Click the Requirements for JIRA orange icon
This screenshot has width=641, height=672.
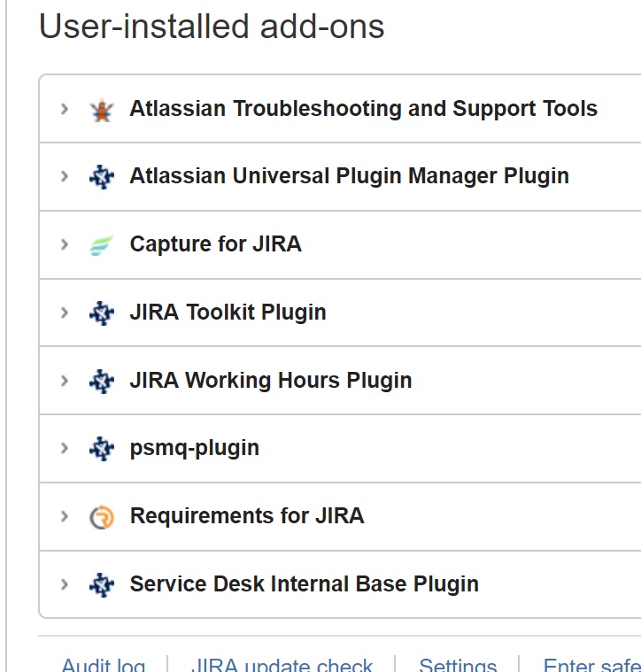pyautogui.click(x=102, y=517)
